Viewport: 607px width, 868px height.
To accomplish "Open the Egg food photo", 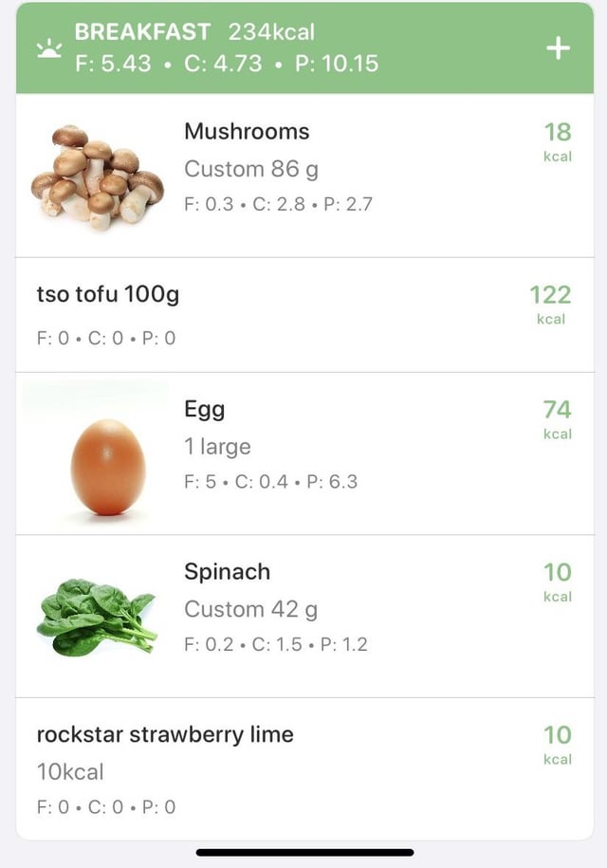I will pos(108,467).
